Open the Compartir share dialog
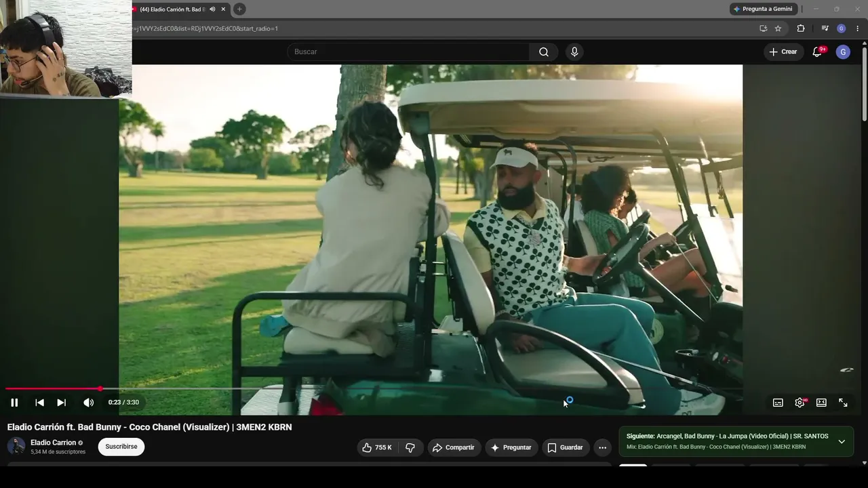The height and width of the screenshot is (488, 868). [454, 447]
